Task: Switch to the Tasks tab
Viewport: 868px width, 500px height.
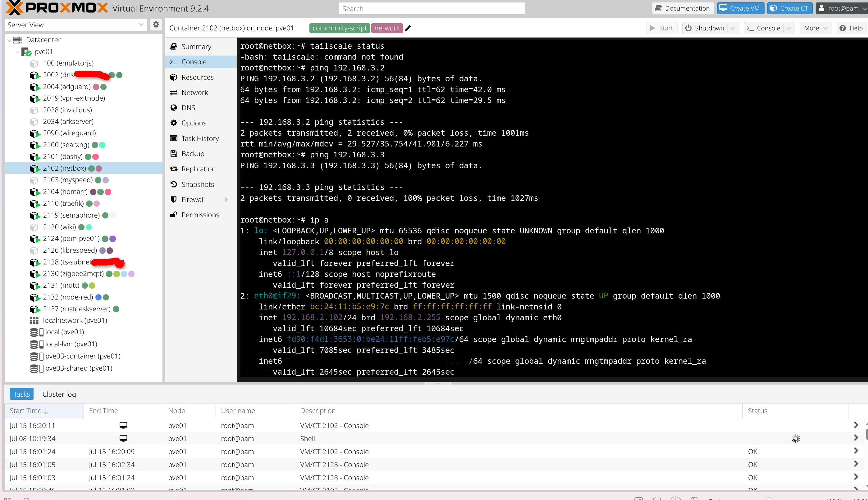Action: [x=22, y=394]
